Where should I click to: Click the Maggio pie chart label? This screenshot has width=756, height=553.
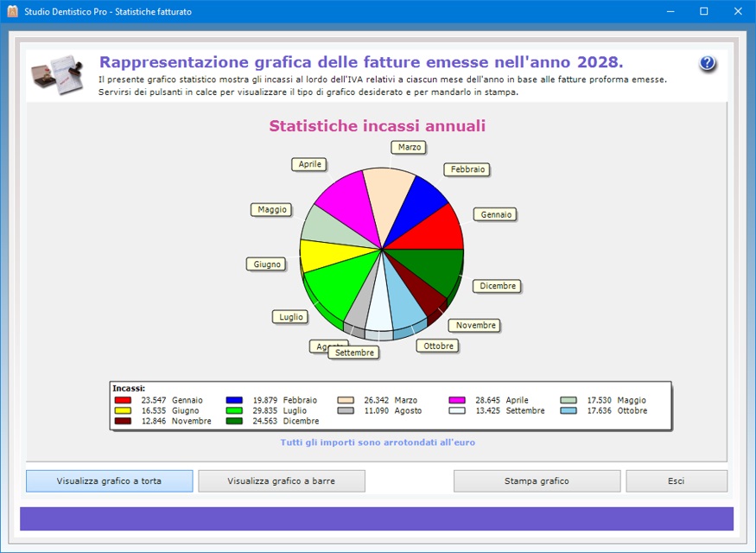click(272, 210)
